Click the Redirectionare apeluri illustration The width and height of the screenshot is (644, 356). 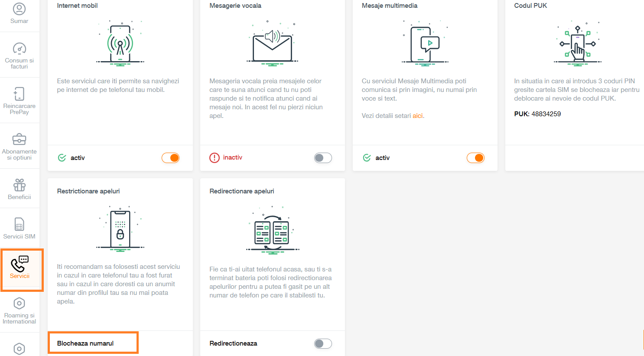tap(272, 230)
